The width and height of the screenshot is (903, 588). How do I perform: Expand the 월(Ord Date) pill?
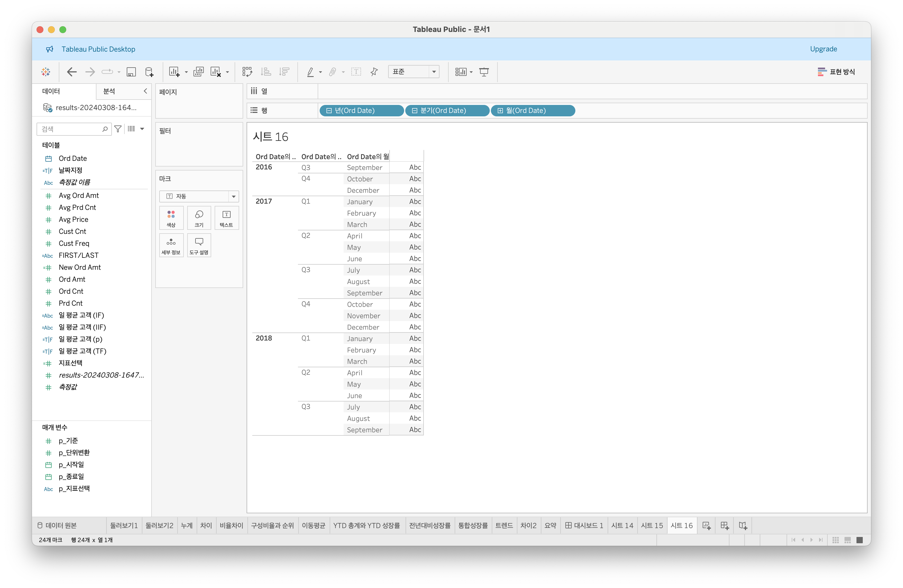pos(500,111)
